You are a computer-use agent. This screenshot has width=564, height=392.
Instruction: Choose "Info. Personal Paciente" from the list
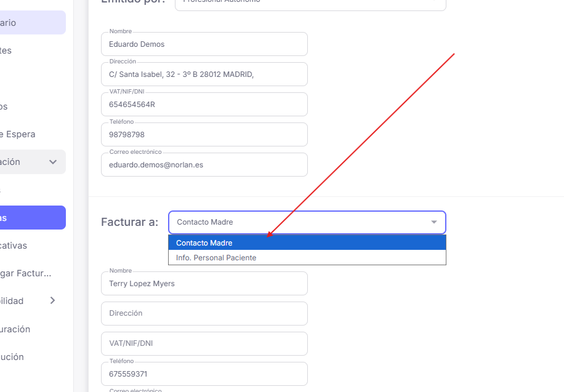(x=307, y=258)
